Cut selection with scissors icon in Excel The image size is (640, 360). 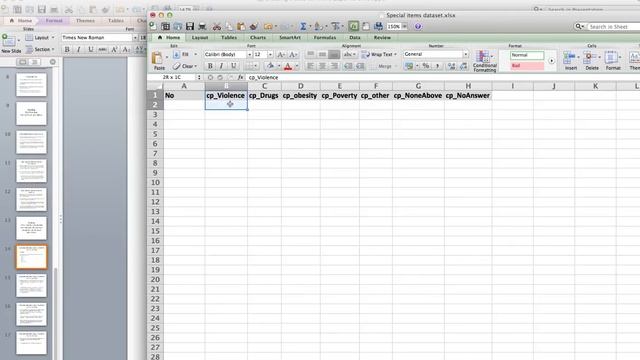217,27
